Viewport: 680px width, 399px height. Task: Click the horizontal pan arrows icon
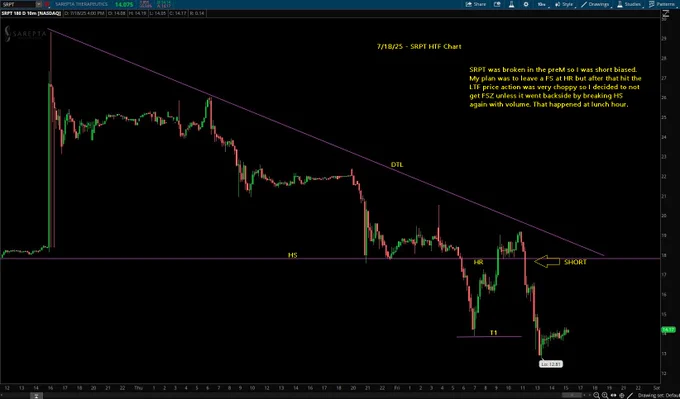(614, 396)
